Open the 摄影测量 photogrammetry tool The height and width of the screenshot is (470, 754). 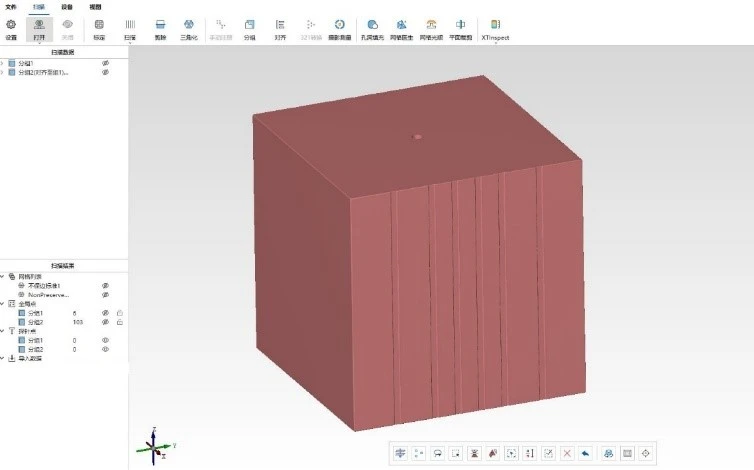click(x=339, y=29)
